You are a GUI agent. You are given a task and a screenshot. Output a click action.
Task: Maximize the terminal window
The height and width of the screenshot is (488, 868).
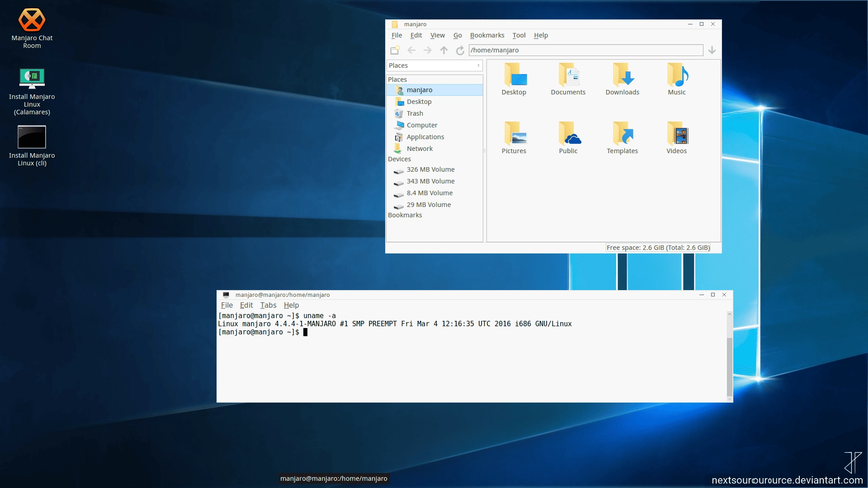[713, 295]
